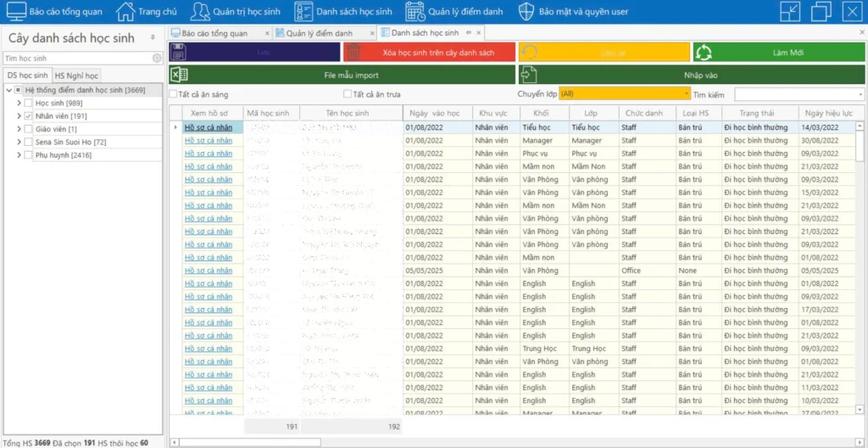This screenshot has width=868, height=448.
Task: Toggle the Tất cả ăn trưa checkbox
Action: click(348, 94)
